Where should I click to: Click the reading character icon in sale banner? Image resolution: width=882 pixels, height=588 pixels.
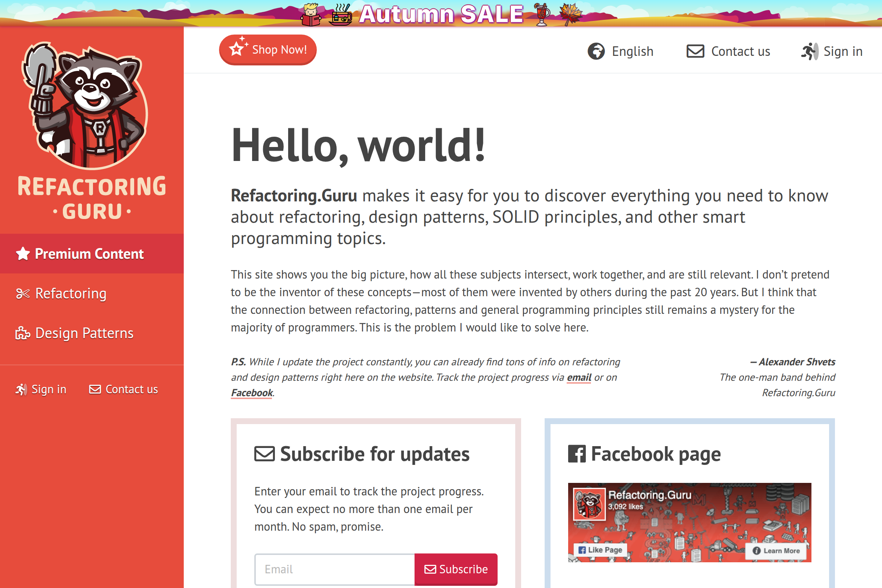click(311, 15)
